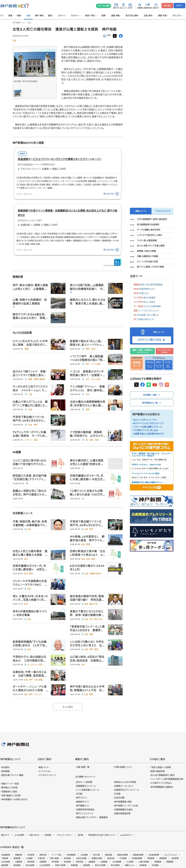This screenshot has height=868, width=186.
Task: Open headline 公平な医療提供へ東京に拠点設立
Action: 152,219
